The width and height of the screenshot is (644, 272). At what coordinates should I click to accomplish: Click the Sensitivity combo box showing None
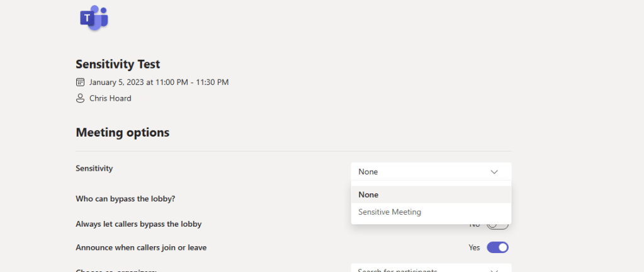422,172
